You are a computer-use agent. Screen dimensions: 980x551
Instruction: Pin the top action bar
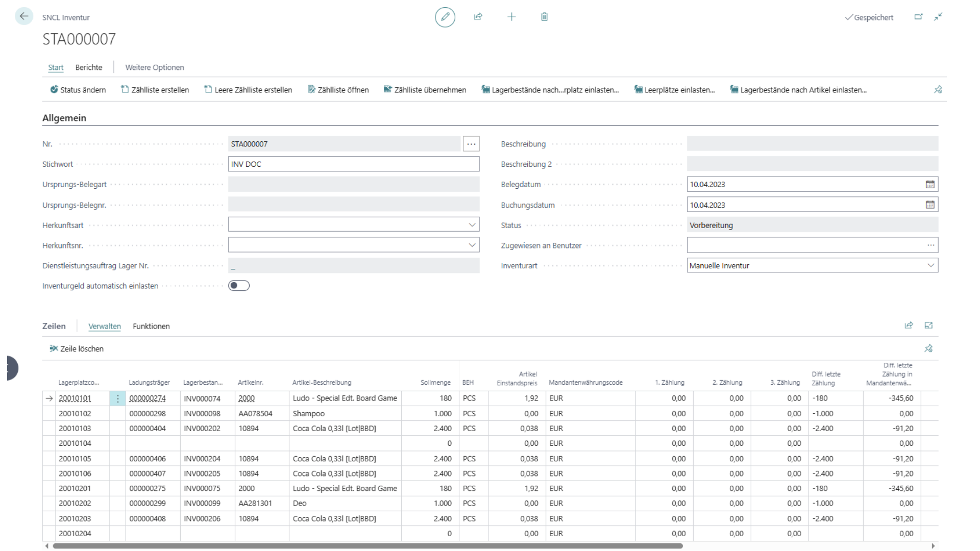point(938,90)
